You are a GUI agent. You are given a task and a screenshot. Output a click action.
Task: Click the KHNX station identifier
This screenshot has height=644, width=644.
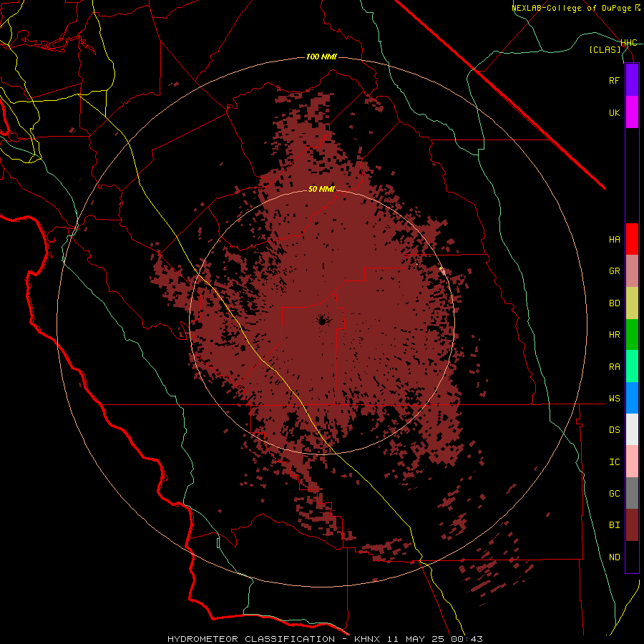point(367,639)
